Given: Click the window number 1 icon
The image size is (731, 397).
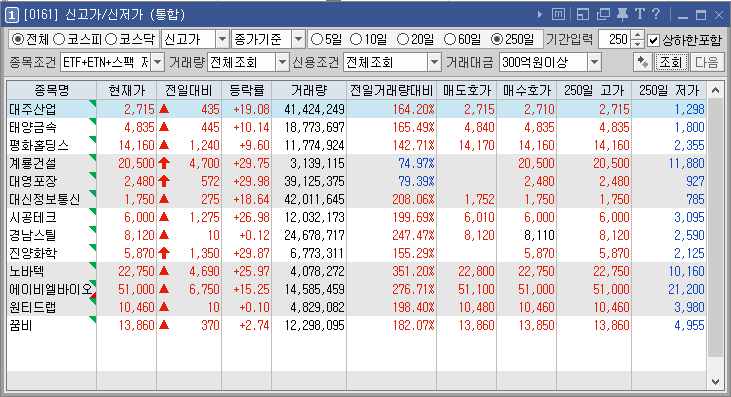Looking at the screenshot, I should click(12, 15).
